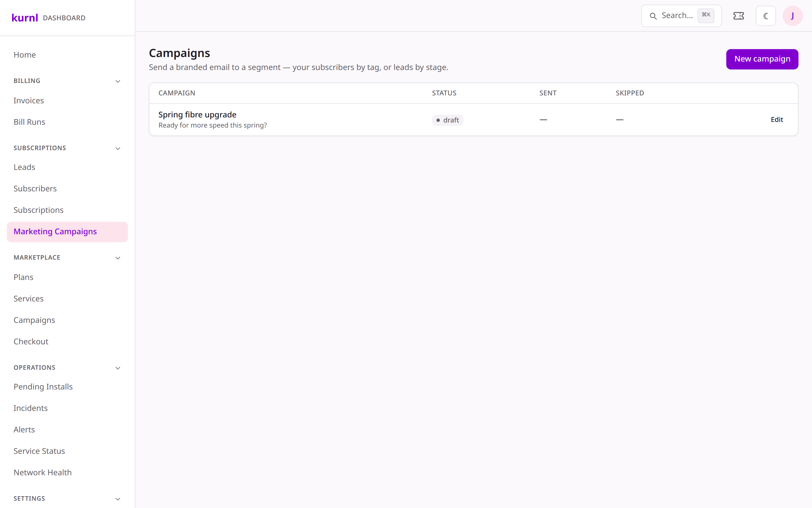Image resolution: width=812 pixels, height=508 pixels.
Task: Collapse the Operations section chevron
Action: 118,368
